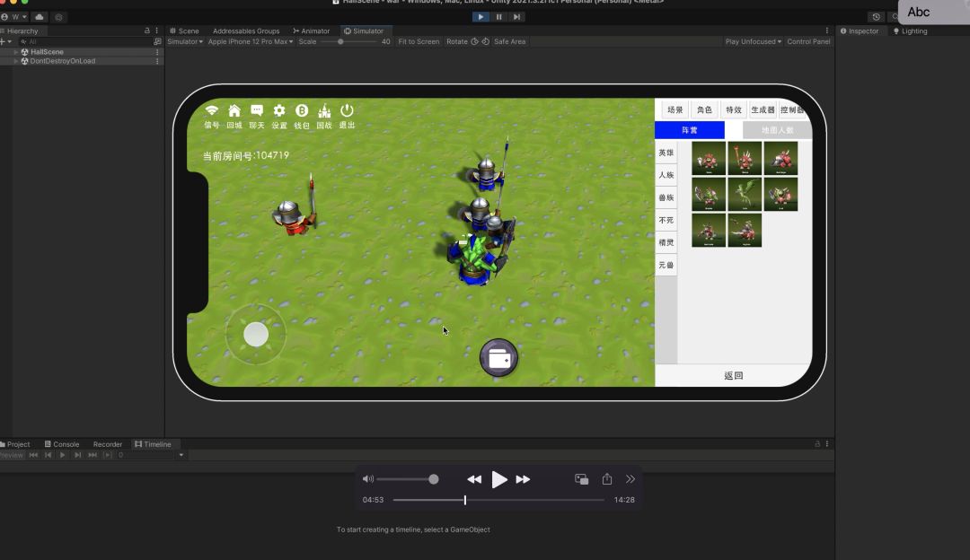Open the 聊天 chat icon

[x=257, y=111]
